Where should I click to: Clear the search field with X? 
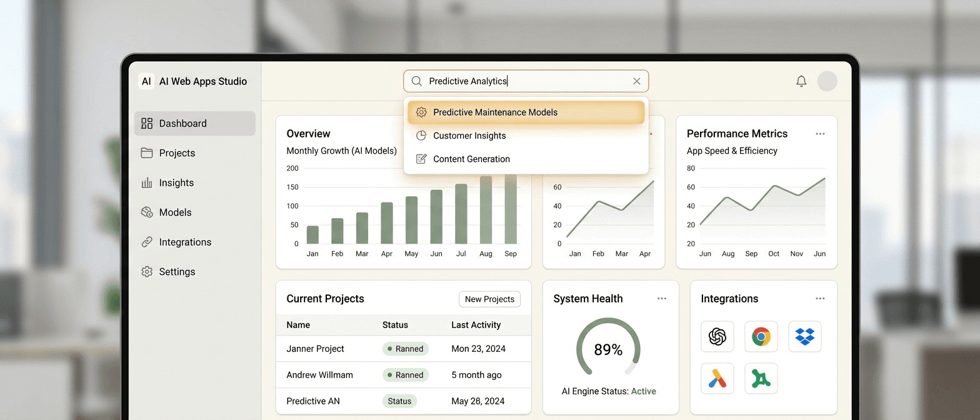click(637, 81)
